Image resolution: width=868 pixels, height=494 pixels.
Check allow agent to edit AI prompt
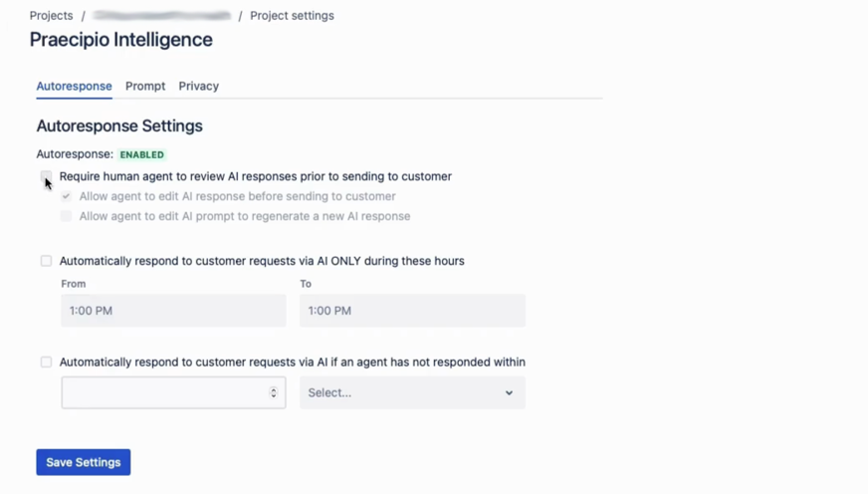point(66,216)
